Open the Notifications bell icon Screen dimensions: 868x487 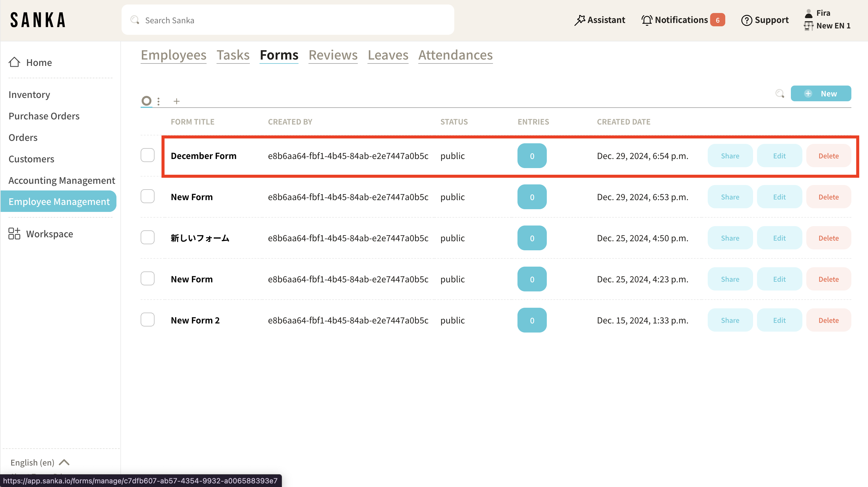tap(646, 20)
